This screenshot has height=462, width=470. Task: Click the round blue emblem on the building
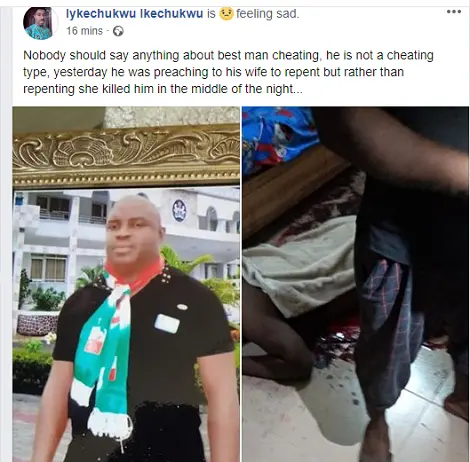[x=179, y=211]
